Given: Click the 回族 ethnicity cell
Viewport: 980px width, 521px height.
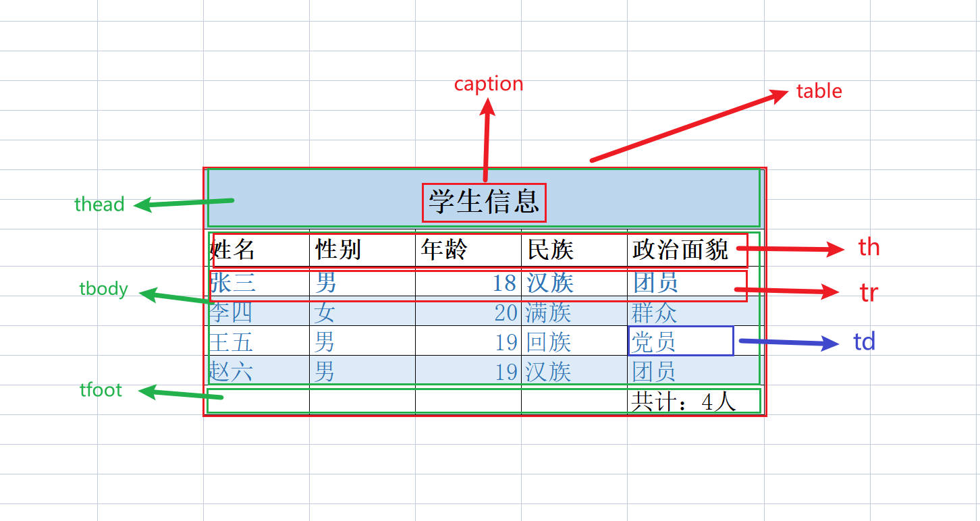Looking at the screenshot, I should coord(574,341).
